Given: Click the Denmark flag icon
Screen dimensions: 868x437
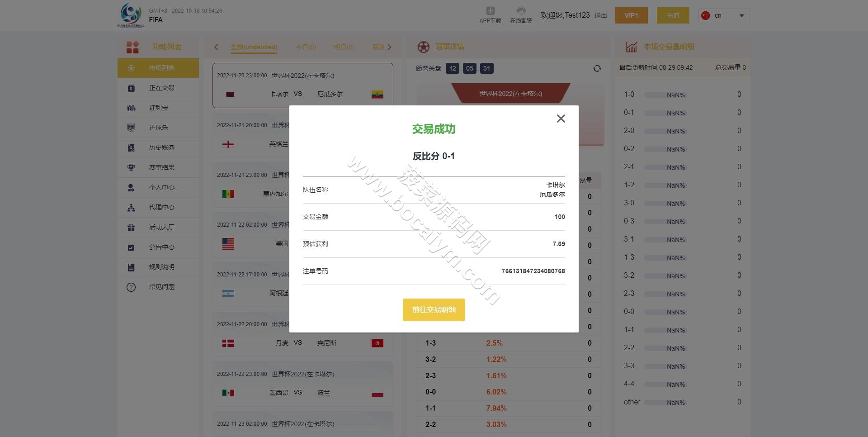Looking at the screenshot, I should tap(228, 343).
